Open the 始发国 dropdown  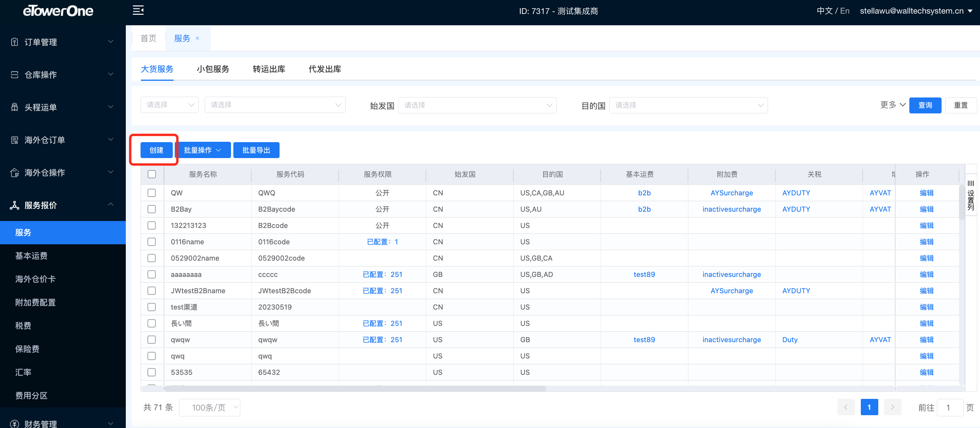(x=477, y=105)
